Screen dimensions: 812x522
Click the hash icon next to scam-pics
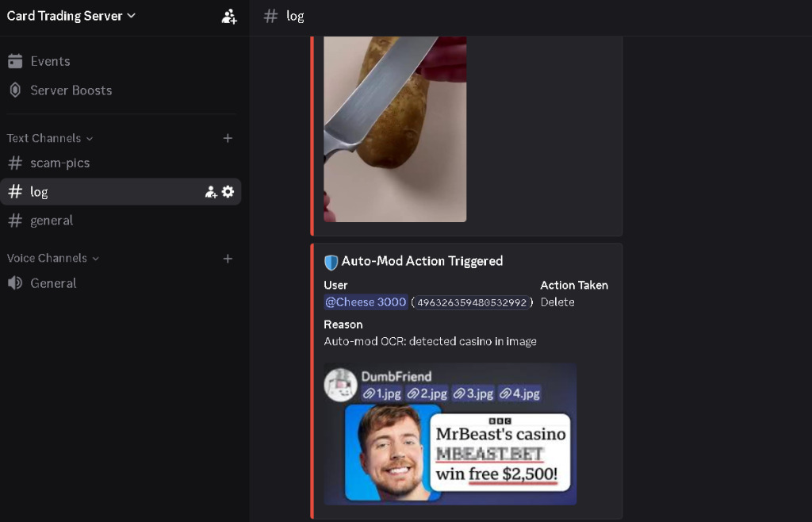coord(15,163)
